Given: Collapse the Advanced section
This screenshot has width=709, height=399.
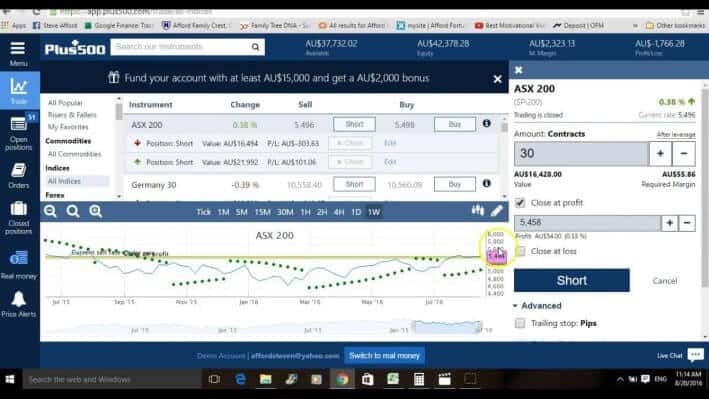Looking at the screenshot, I should pyautogui.click(x=538, y=306).
